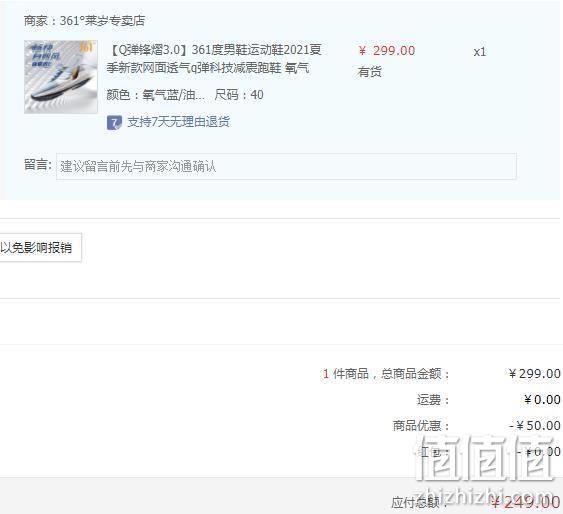Image resolution: width=563 pixels, height=514 pixels.
Task: Click the 留言 label beside the input
Action: [x=38, y=165]
